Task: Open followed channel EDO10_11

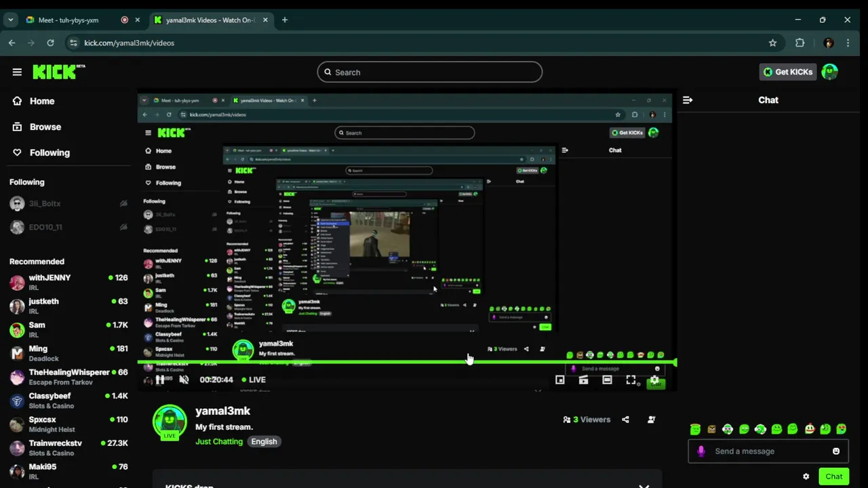Action: [68, 227]
